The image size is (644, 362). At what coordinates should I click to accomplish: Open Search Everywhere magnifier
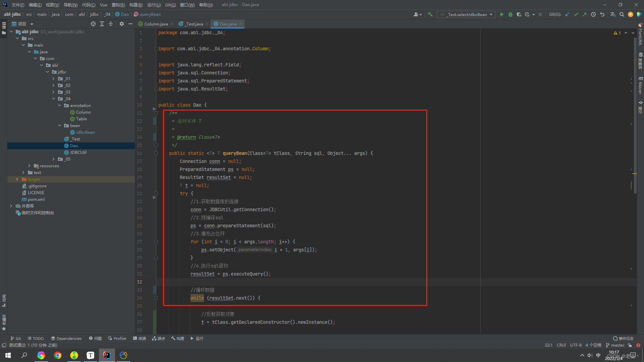point(622,14)
